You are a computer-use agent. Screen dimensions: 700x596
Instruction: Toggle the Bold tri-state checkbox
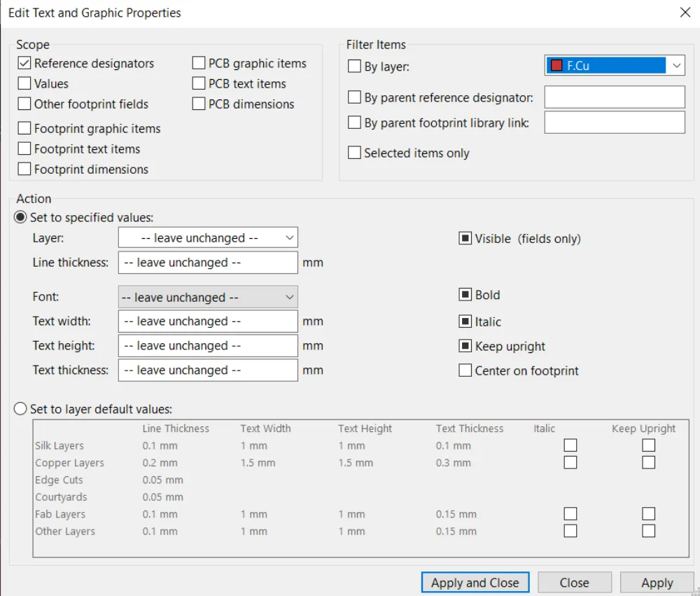(465, 295)
